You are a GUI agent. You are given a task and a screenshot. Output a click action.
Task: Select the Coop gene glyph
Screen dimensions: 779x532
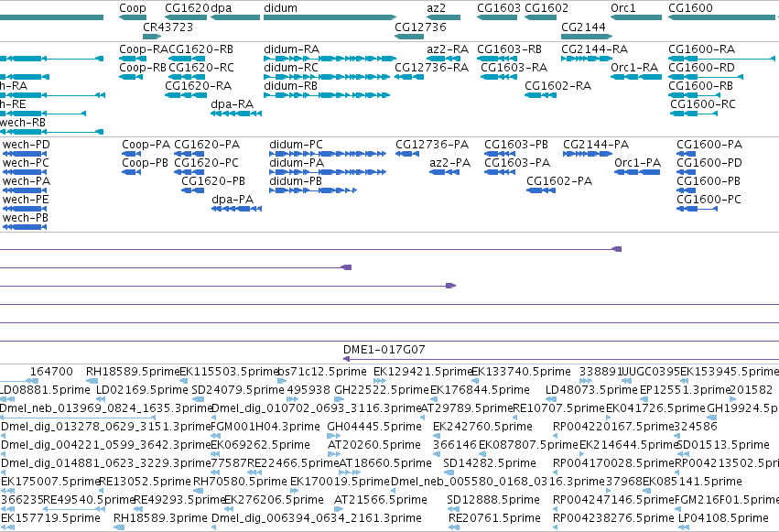(x=133, y=17)
